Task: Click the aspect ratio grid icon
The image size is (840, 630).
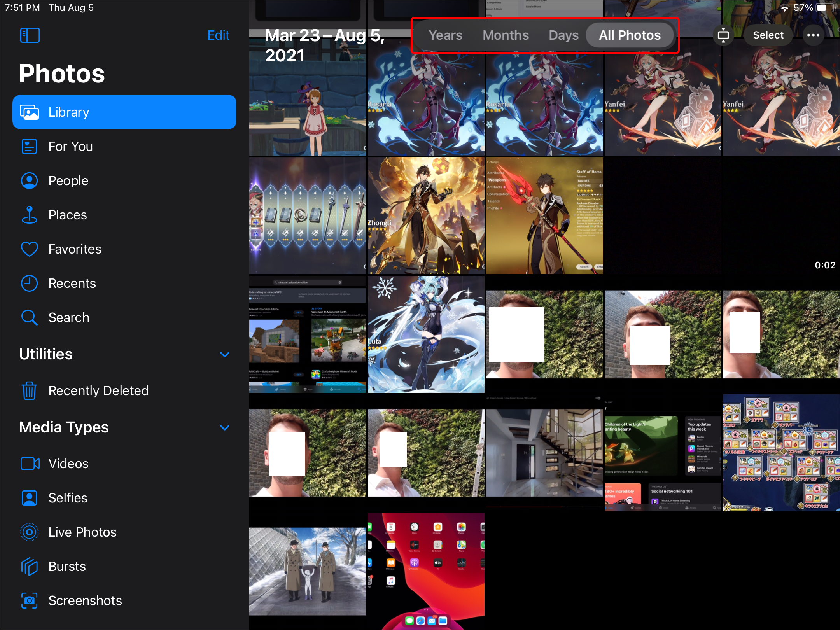Action: 723,35
